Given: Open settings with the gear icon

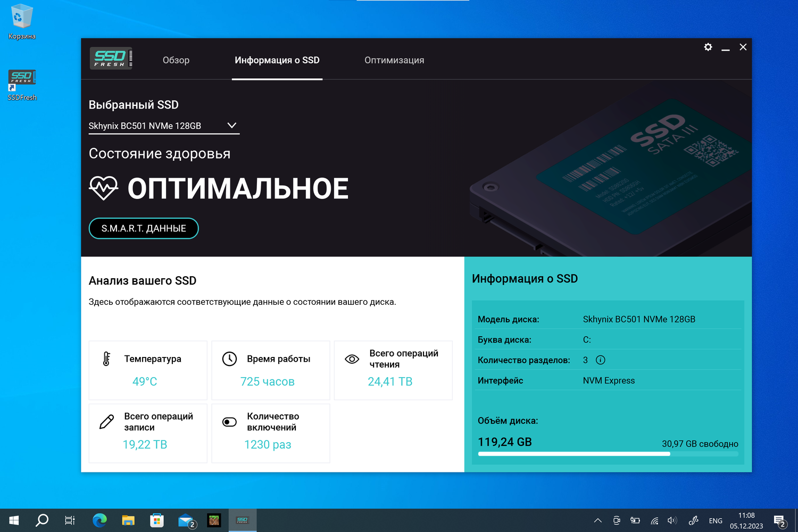Looking at the screenshot, I should click(x=708, y=47).
